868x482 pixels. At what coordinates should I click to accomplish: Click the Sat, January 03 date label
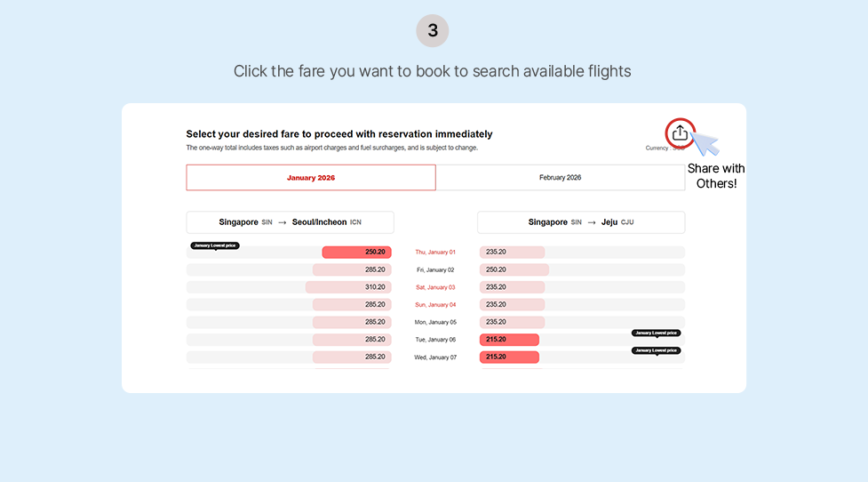tap(434, 287)
